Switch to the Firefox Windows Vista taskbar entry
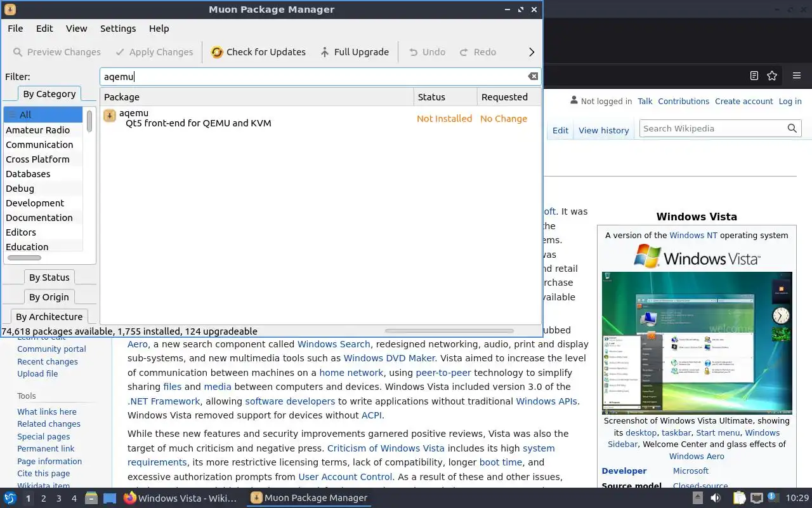Image resolution: width=812 pixels, height=508 pixels. pos(180,498)
